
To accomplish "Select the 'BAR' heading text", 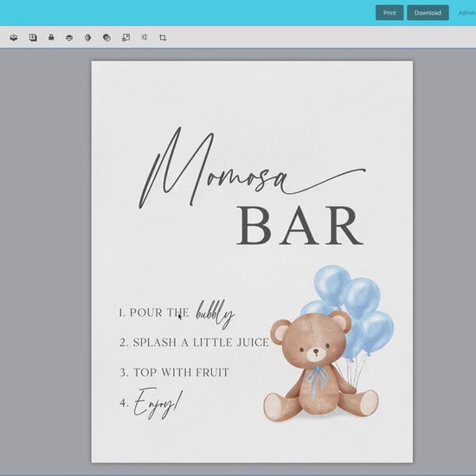I will point(300,226).
